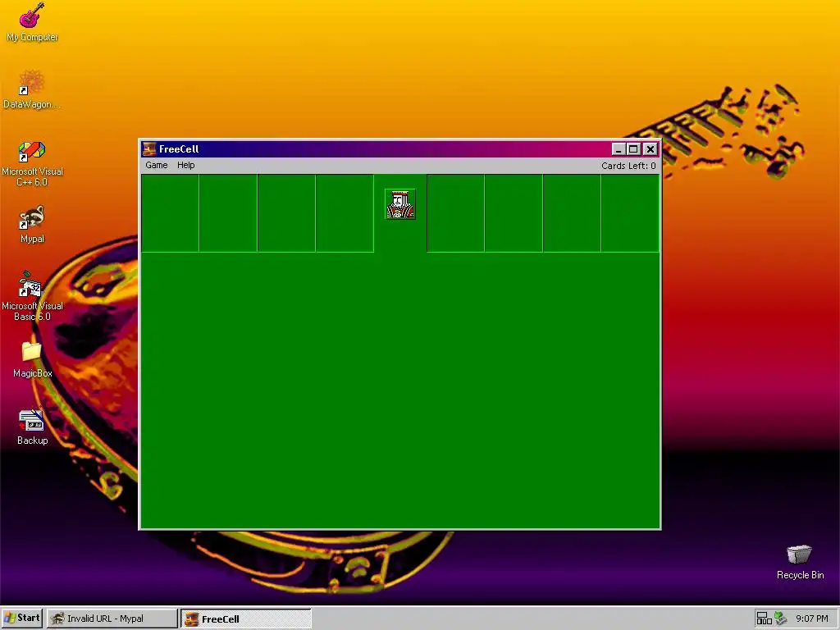Click the FreeCell title bar icon
Viewport: 840px width, 630px height.
tap(149, 149)
